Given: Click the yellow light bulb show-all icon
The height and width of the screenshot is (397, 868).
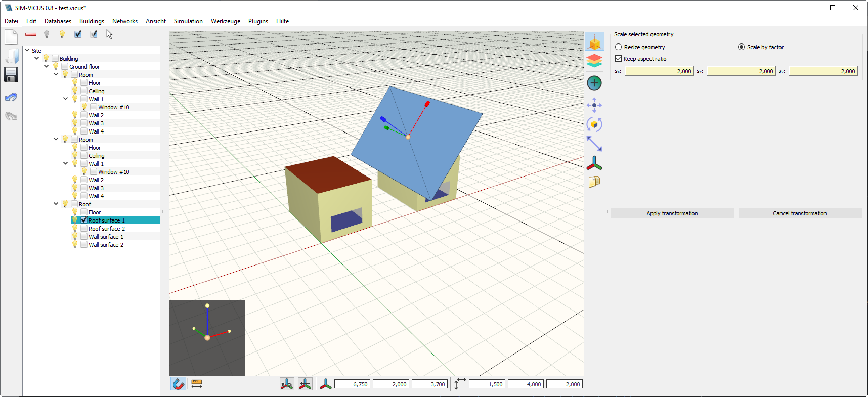Looking at the screenshot, I should pos(62,34).
